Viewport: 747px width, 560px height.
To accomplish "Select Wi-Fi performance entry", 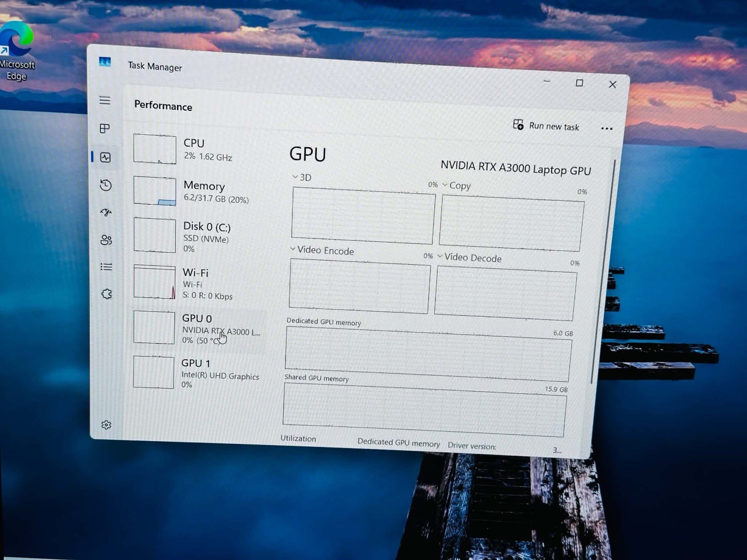I will [199, 283].
